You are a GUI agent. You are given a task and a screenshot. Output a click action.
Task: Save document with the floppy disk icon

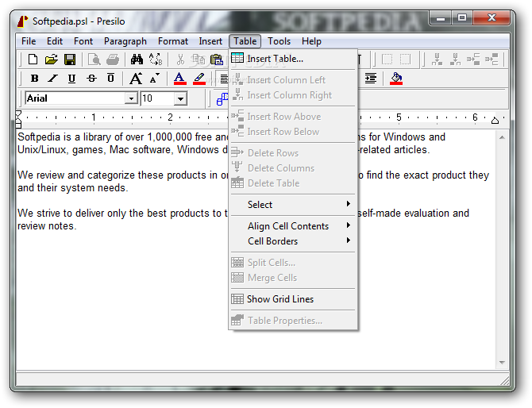coord(70,60)
